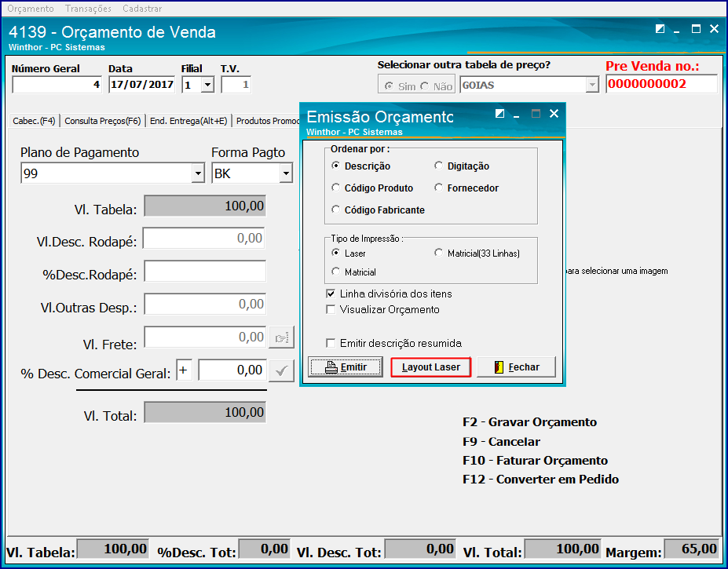Click the F12 - Converter em Pedido text

pyautogui.click(x=541, y=479)
